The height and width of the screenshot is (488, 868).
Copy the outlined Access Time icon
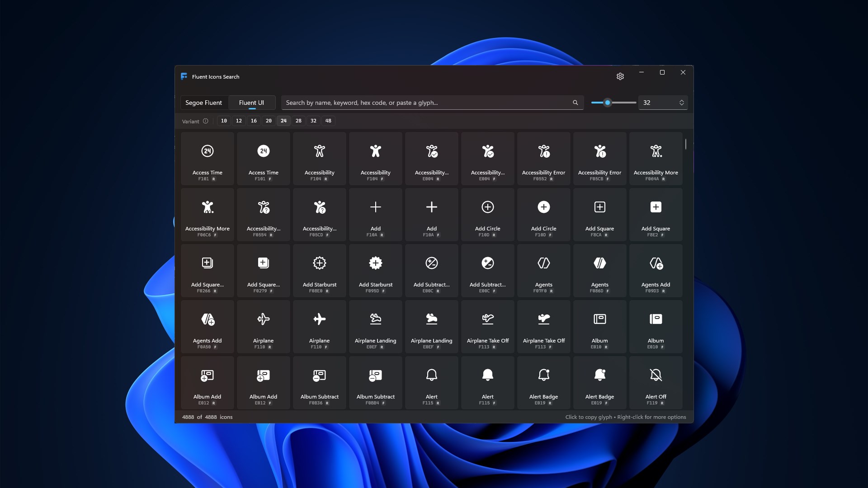pos(208,159)
